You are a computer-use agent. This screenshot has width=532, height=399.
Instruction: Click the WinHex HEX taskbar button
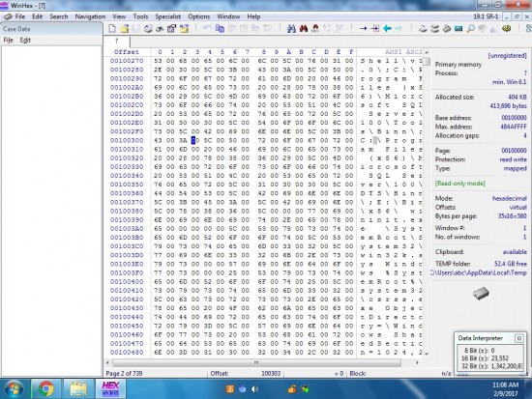[x=110, y=388]
